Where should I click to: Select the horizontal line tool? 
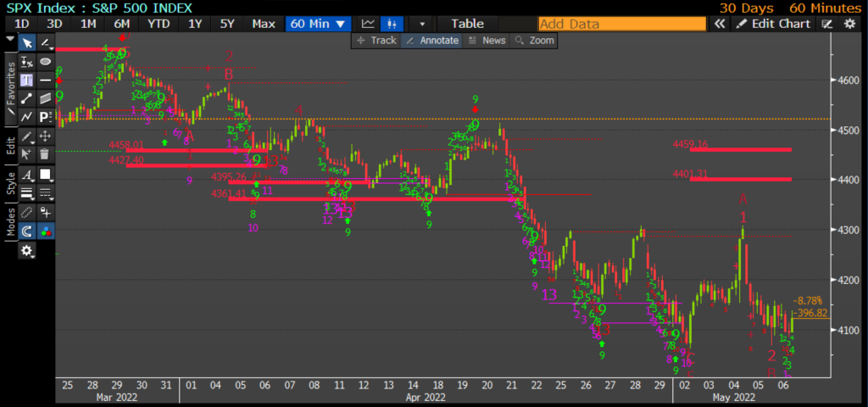46,81
